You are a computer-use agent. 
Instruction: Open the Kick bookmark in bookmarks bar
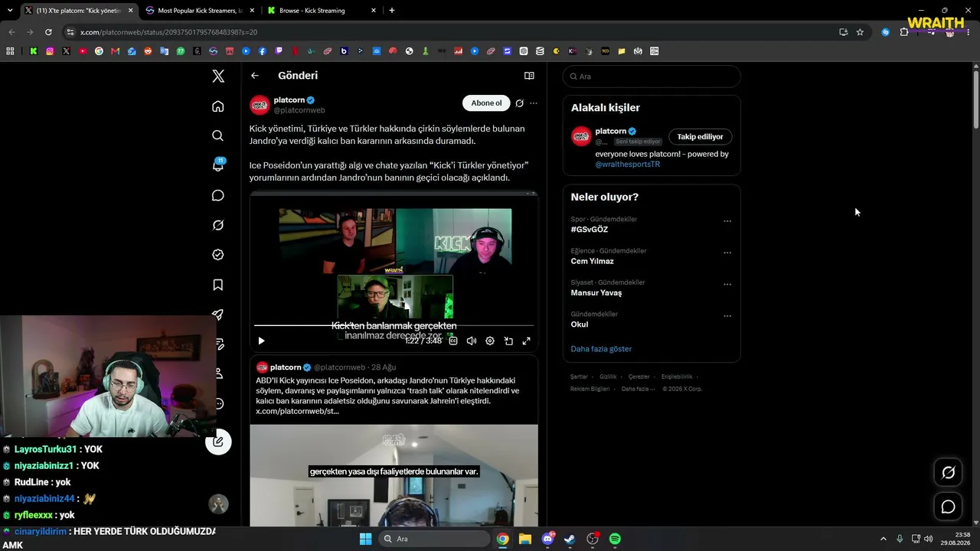[34, 51]
